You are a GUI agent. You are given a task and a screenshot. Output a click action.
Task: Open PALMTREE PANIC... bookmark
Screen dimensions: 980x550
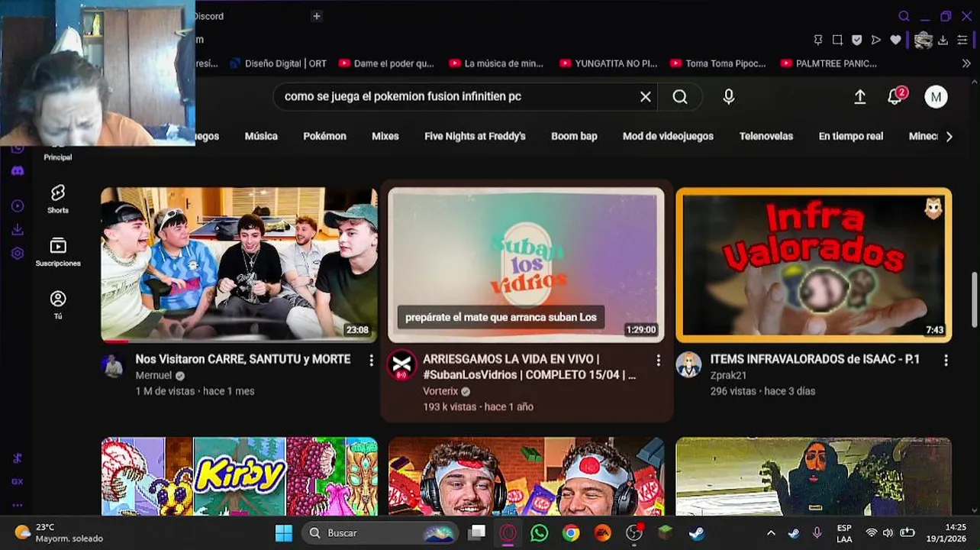828,63
